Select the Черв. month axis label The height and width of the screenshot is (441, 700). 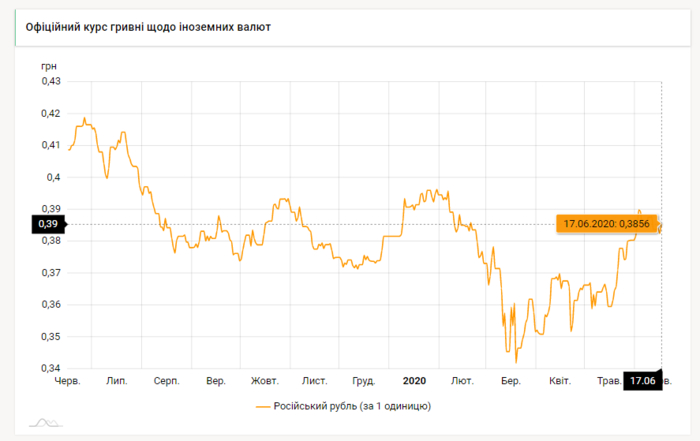coord(67,381)
